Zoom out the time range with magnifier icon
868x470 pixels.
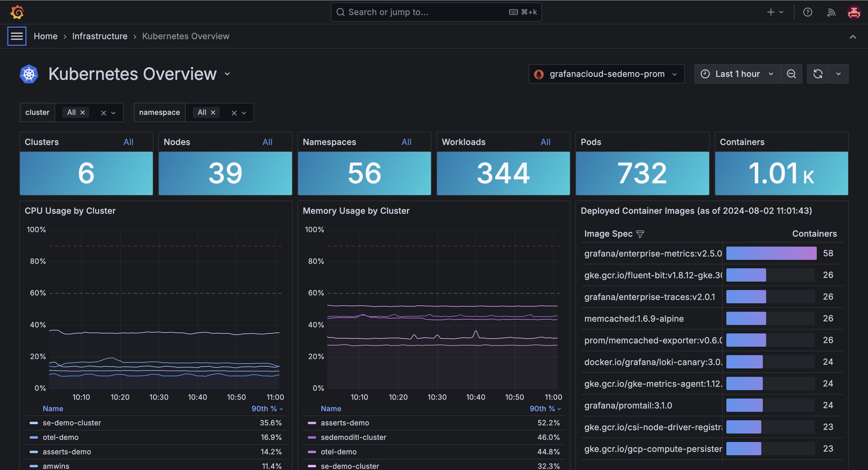click(791, 74)
